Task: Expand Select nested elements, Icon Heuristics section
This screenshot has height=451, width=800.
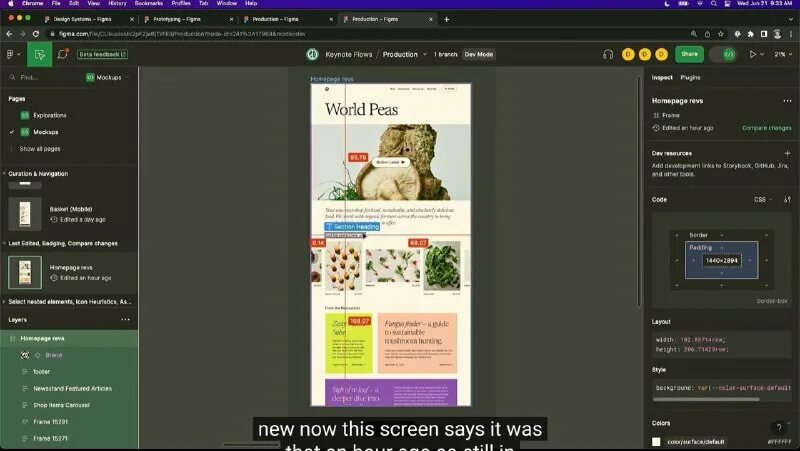Action: 4,302
